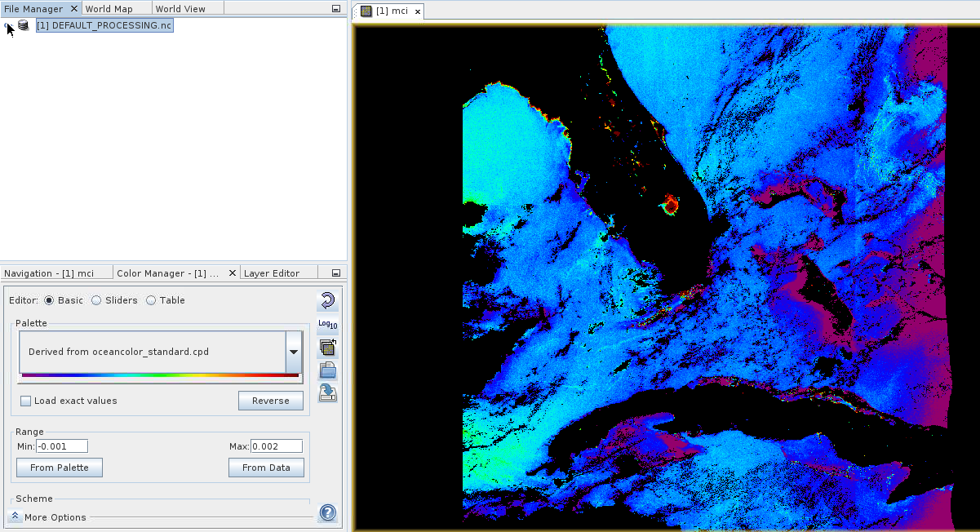980x532 pixels.
Task: Close the File Manager tab
Action: (73, 8)
